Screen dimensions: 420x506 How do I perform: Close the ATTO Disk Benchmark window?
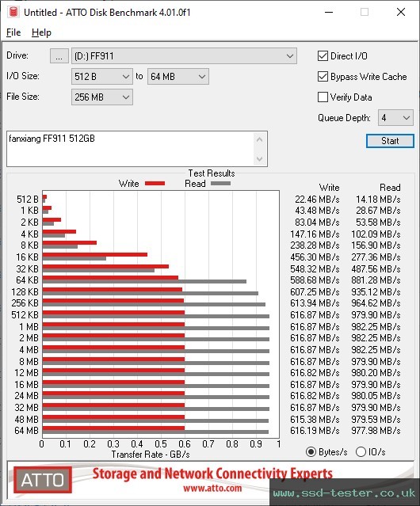[x=401, y=12]
